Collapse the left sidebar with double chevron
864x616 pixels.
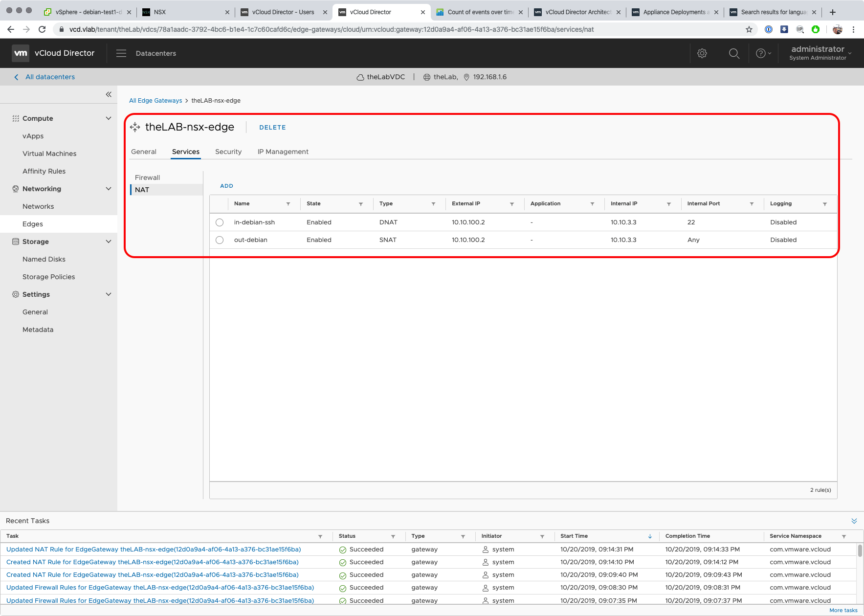[109, 94]
